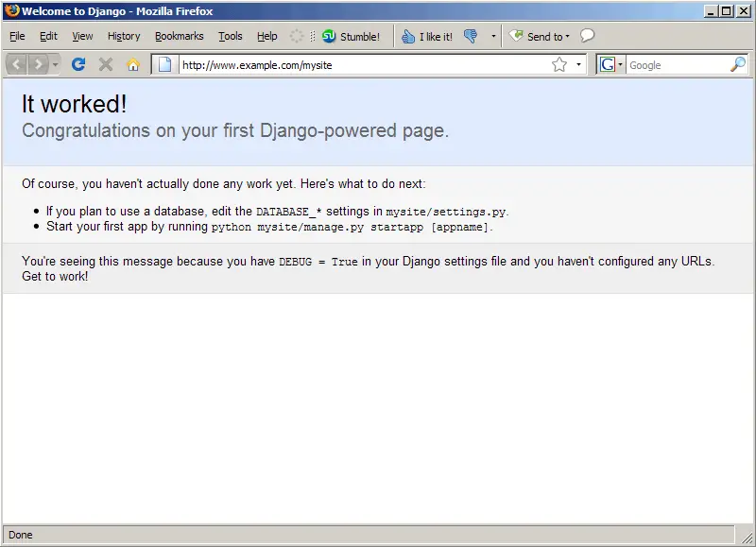Click the Google search engine icon

coord(608,64)
